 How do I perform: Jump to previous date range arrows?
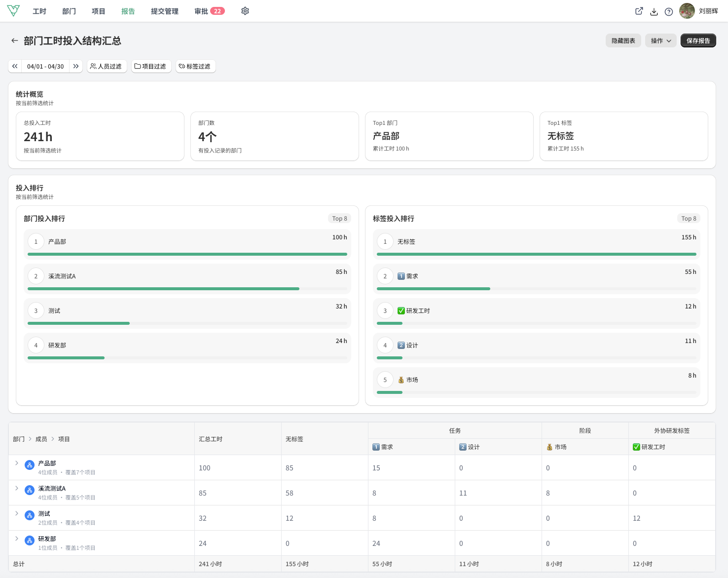click(15, 66)
